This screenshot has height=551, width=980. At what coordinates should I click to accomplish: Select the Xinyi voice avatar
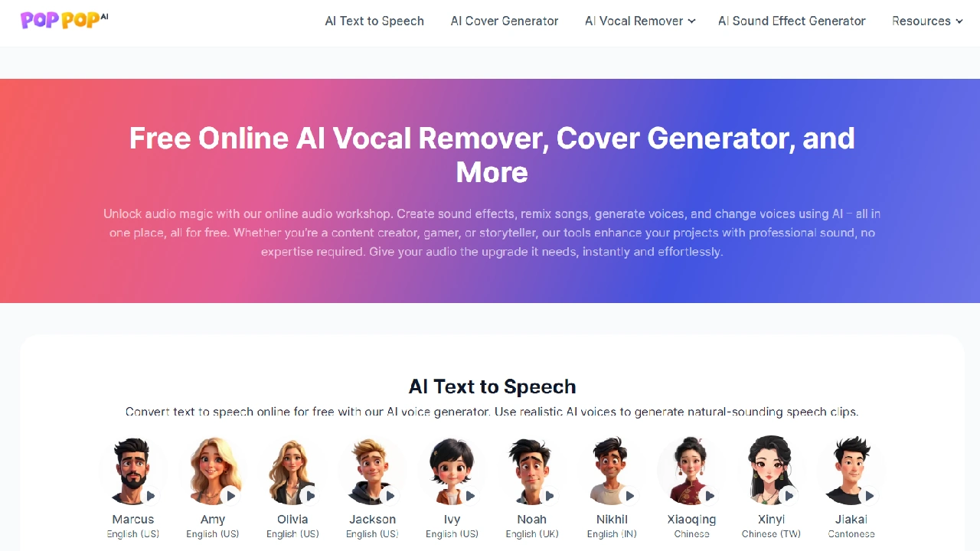click(771, 470)
